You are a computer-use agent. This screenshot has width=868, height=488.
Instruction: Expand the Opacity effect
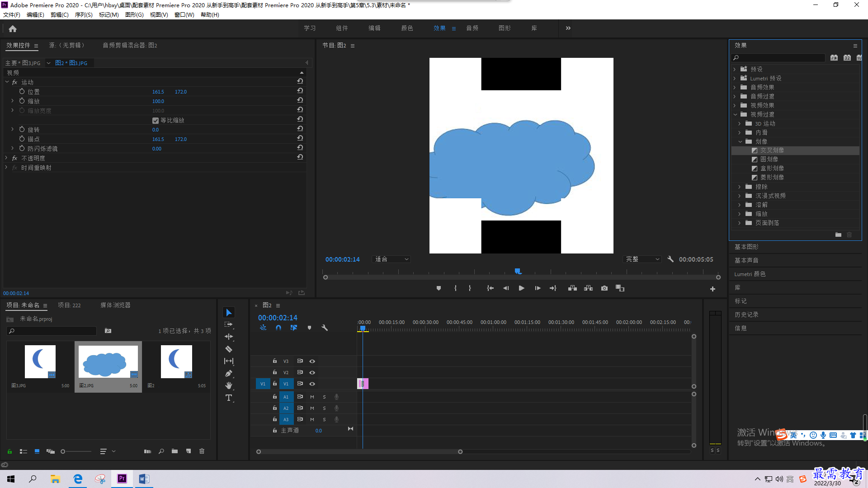[6, 158]
